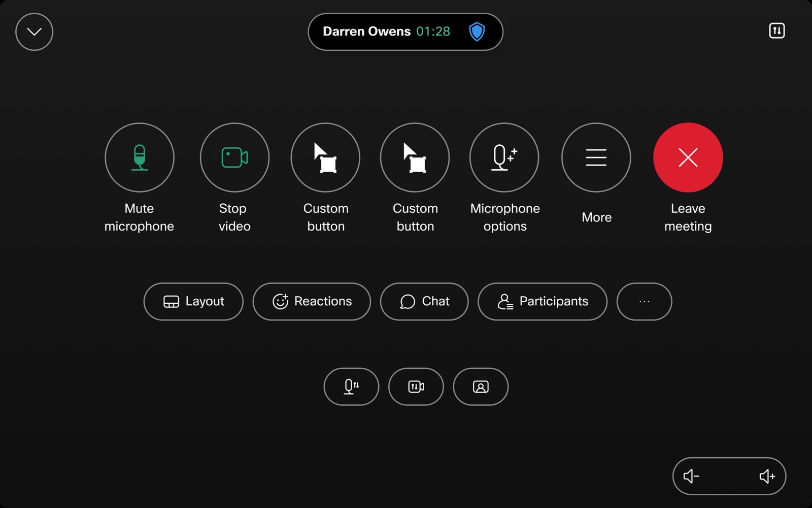
Task: Open Microphone options
Action: click(x=504, y=157)
